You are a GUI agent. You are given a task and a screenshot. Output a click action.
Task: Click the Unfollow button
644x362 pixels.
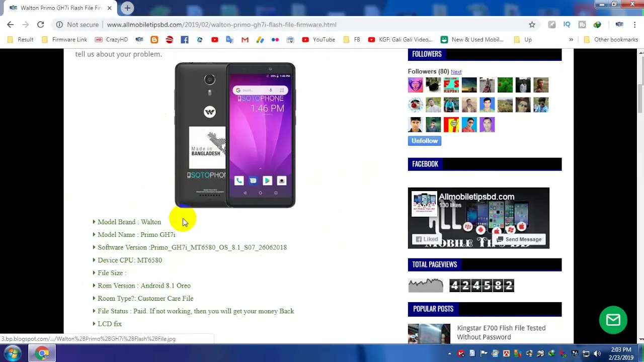pyautogui.click(x=425, y=141)
